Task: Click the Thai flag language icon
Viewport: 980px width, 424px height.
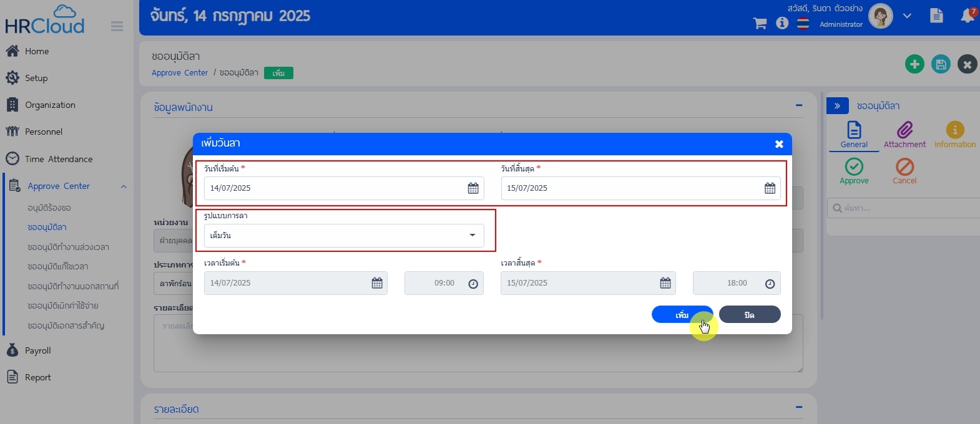Action: pos(803,24)
